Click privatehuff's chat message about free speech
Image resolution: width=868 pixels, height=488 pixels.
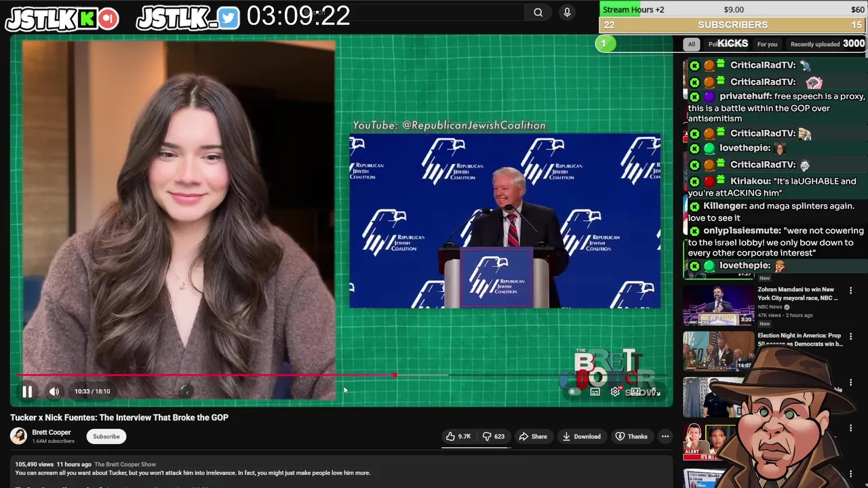[x=776, y=107]
